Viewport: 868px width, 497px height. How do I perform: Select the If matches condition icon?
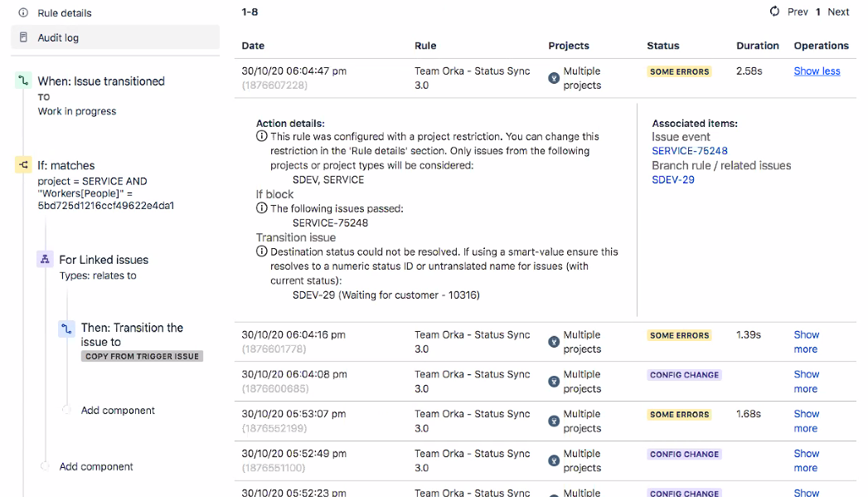[x=23, y=165]
